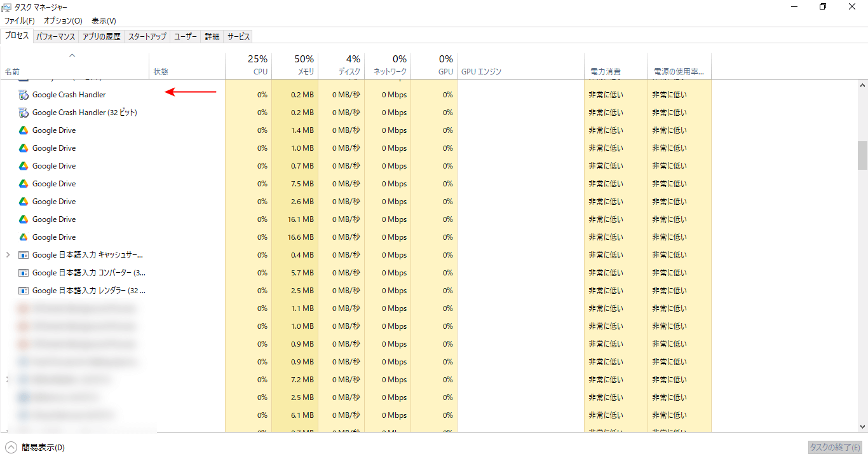Open the 表示(V) menu
The width and height of the screenshot is (868, 463).
[x=104, y=21]
